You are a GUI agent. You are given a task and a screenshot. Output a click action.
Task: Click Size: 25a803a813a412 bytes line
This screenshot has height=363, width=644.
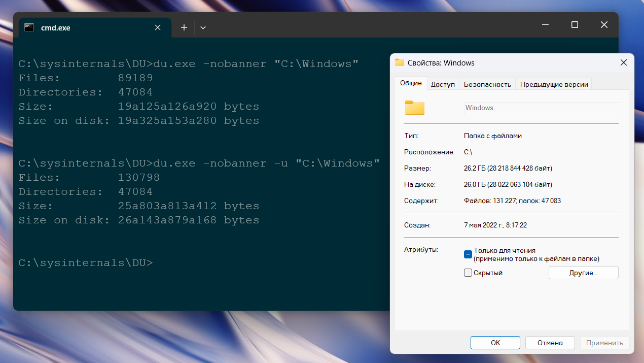click(139, 206)
